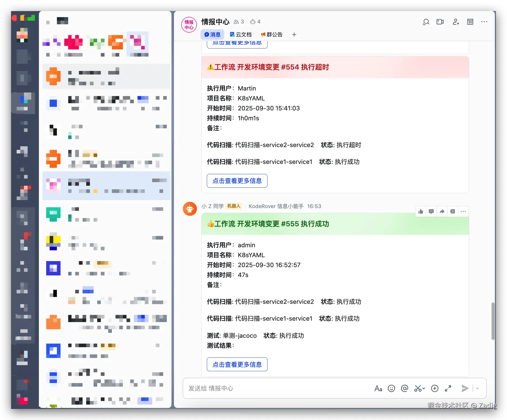Click the partially visible top 点击查看更多信息 button
The image size is (507, 420).
[237, 44]
